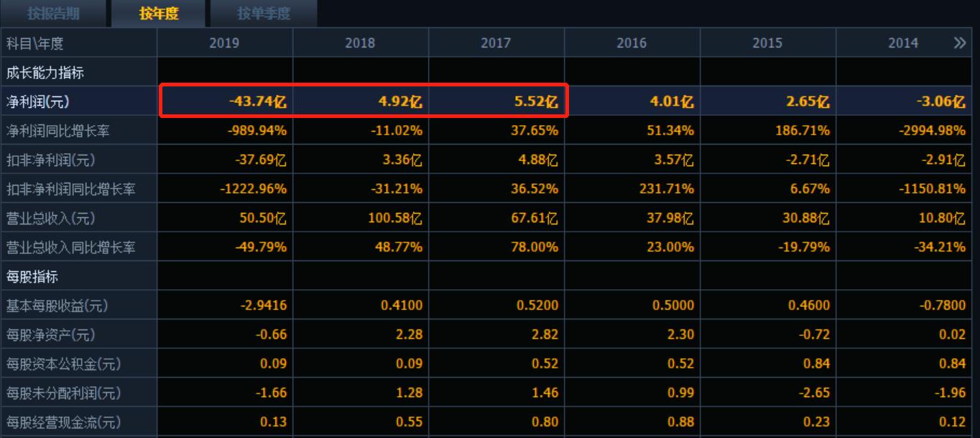
Task: Click the » arrow next to 2014
Action: click(960, 43)
